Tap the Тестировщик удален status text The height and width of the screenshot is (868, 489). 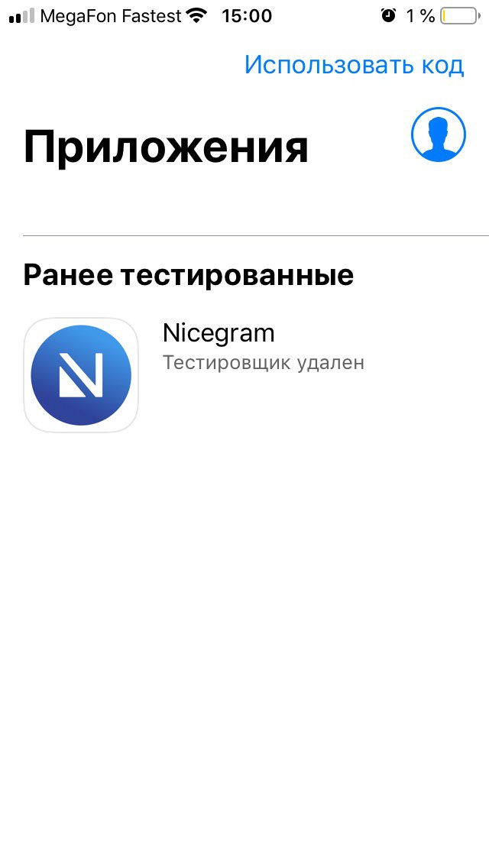pos(264,363)
